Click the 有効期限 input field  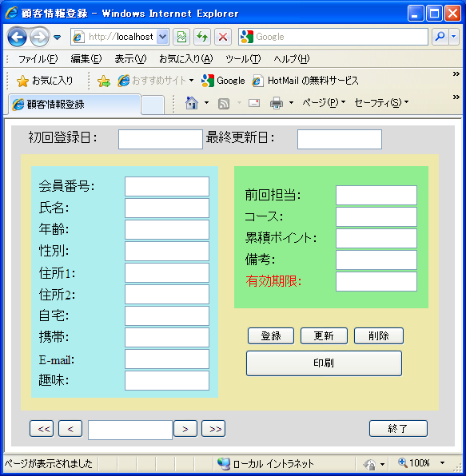376,282
